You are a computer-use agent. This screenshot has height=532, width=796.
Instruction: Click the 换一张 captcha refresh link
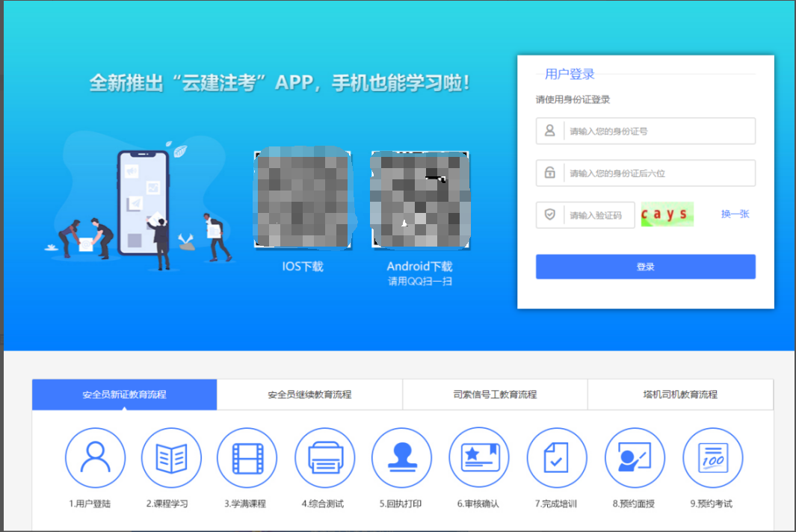click(735, 214)
